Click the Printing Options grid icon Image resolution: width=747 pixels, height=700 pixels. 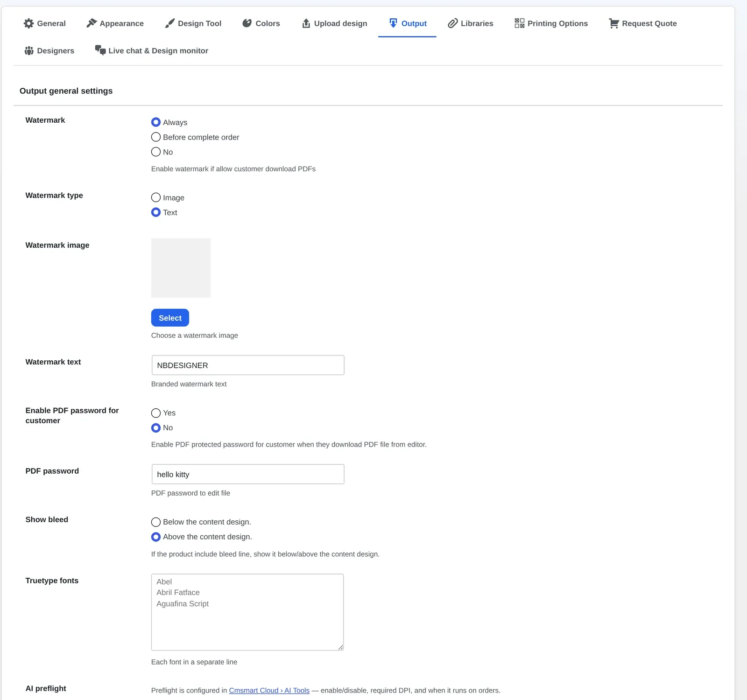click(519, 23)
